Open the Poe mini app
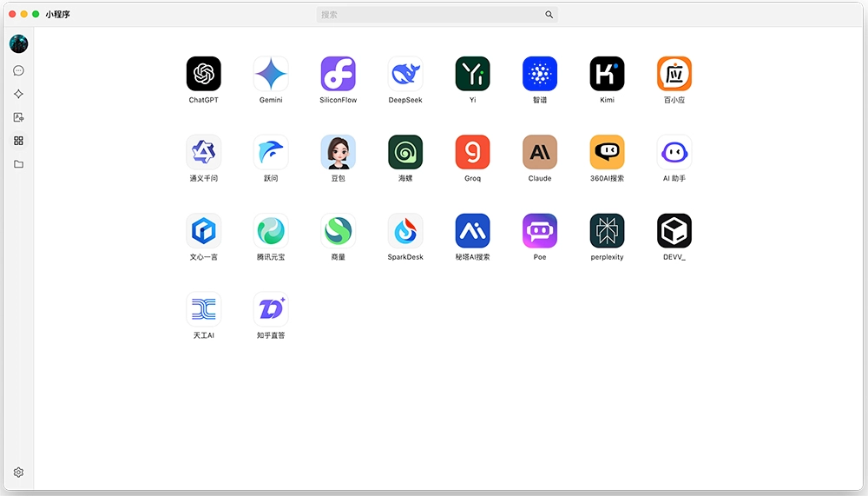The image size is (868, 496). (x=540, y=230)
